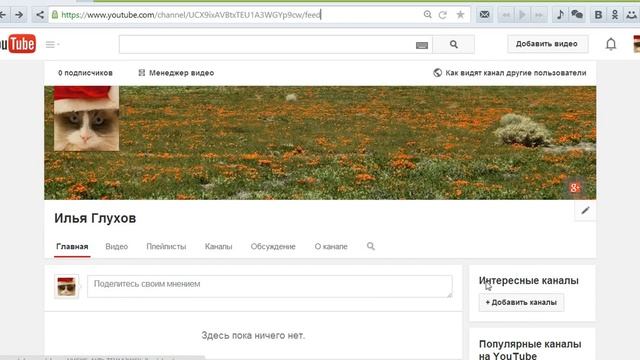Open the mail envelope toolbar icon

(x=484, y=15)
